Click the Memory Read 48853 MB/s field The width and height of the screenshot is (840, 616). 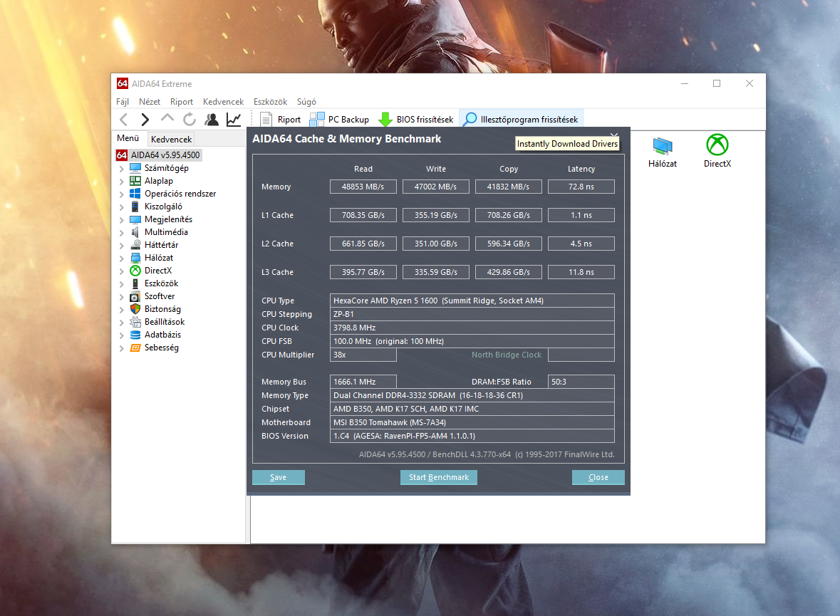point(363,187)
